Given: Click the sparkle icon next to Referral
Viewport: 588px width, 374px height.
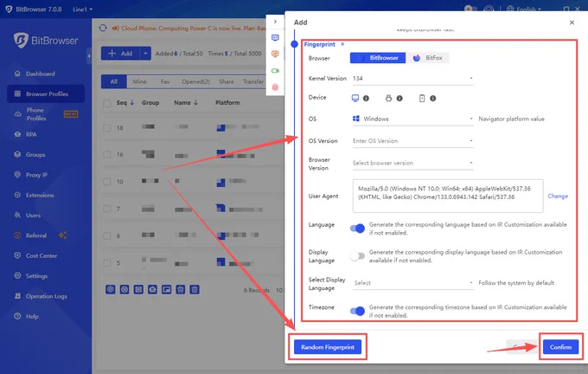Looking at the screenshot, I should tap(62, 235).
